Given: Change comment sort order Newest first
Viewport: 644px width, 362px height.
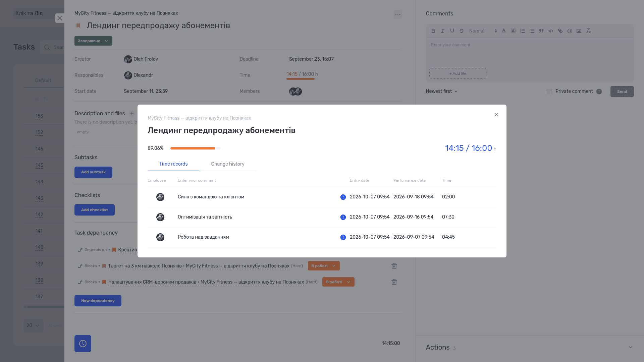Looking at the screenshot, I should 441,91.
